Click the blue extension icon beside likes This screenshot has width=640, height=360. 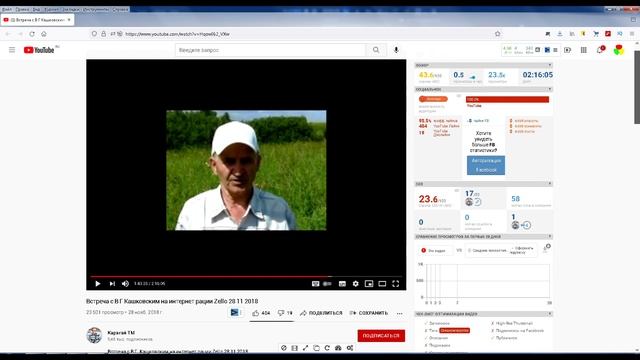(235, 313)
